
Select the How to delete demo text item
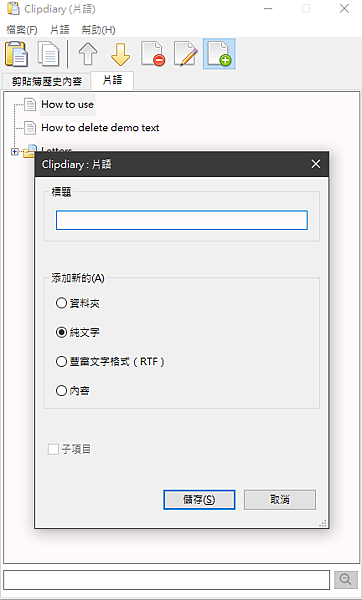[100, 127]
